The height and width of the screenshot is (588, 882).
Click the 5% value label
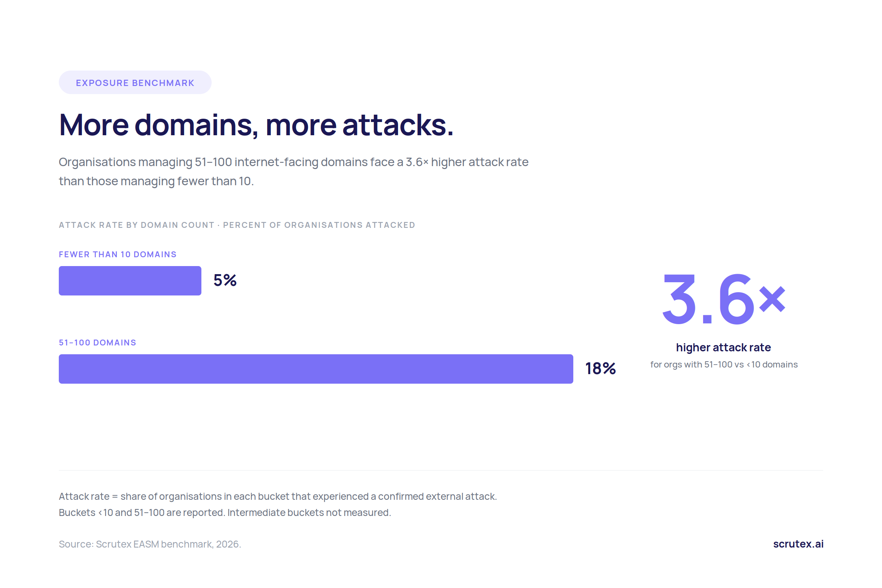(x=225, y=280)
